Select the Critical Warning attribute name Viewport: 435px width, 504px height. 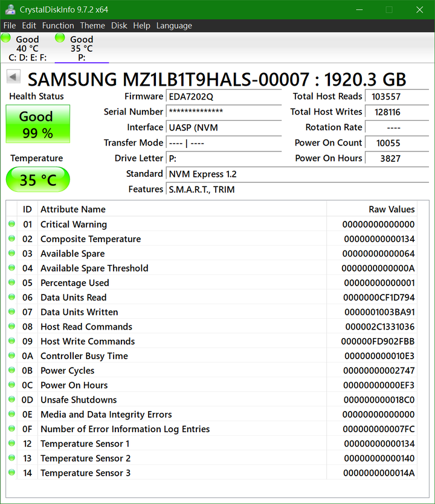pyautogui.click(x=74, y=225)
